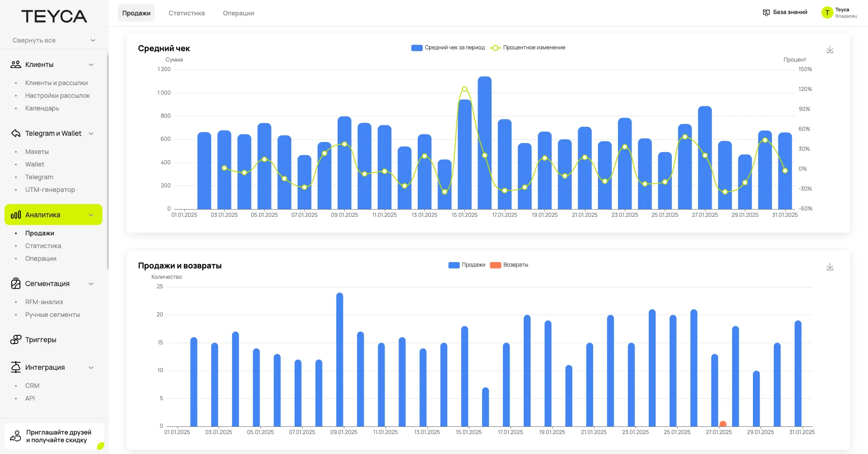Click the Клиенты people icon

(16, 65)
